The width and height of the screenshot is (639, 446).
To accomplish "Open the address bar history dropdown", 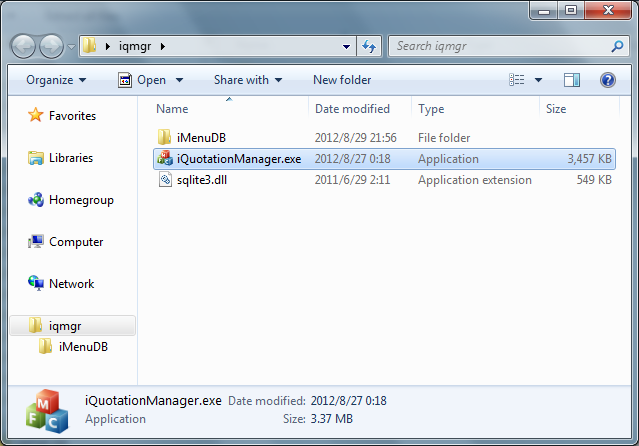I will pos(346,46).
